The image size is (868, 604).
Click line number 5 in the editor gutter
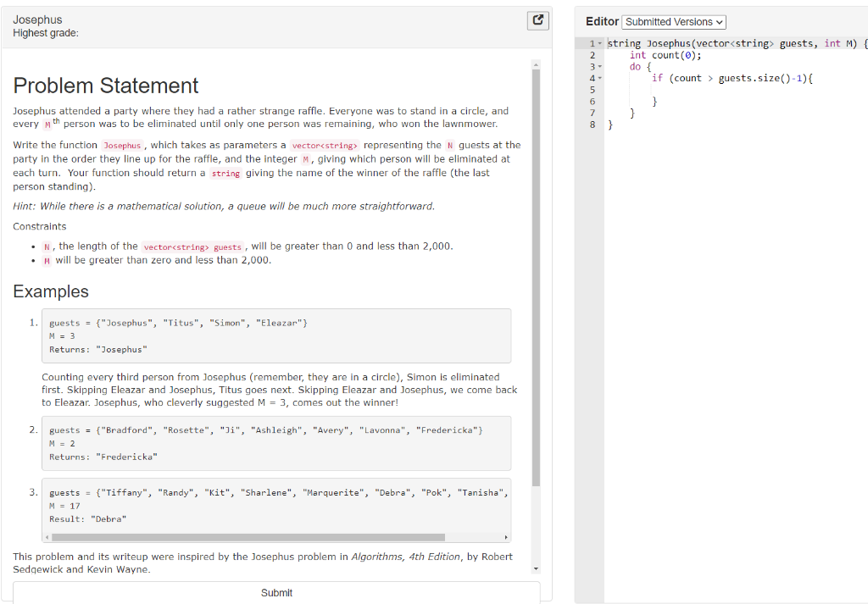(593, 90)
